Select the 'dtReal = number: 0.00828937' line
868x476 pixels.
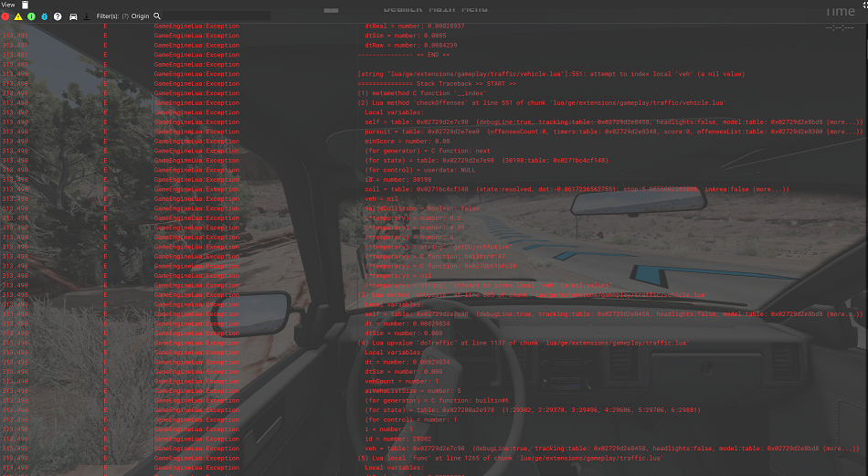[x=415, y=26]
